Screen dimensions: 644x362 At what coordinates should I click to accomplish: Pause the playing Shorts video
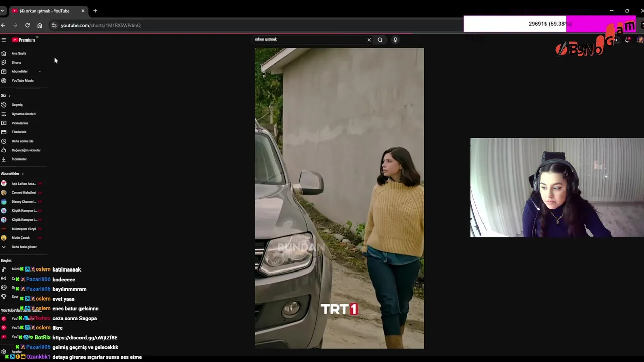[339, 198]
